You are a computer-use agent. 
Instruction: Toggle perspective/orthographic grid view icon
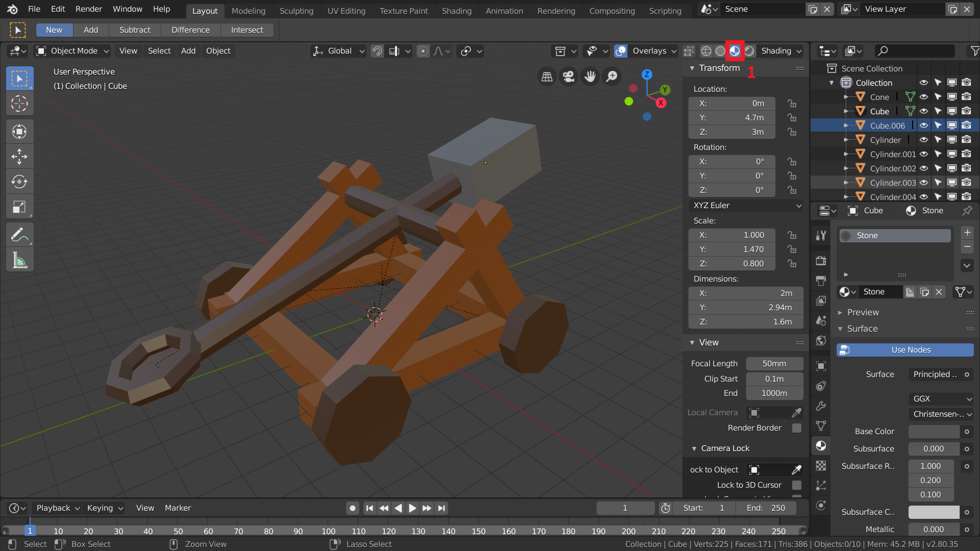pos(547,77)
